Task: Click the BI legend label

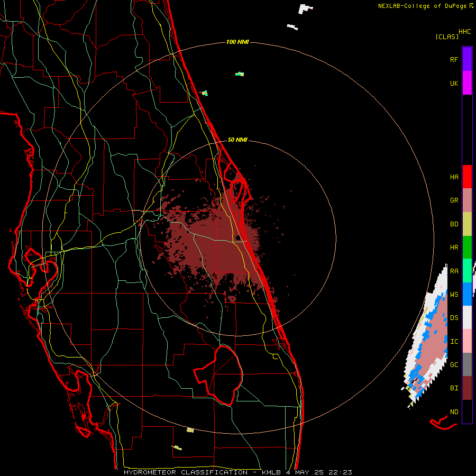Action: coord(454,388)
